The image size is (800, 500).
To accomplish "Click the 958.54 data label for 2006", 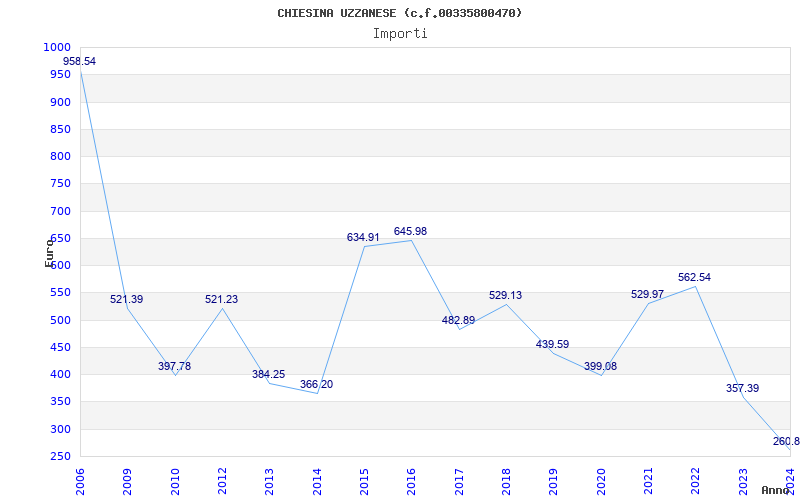I will (x=79, y=61).
